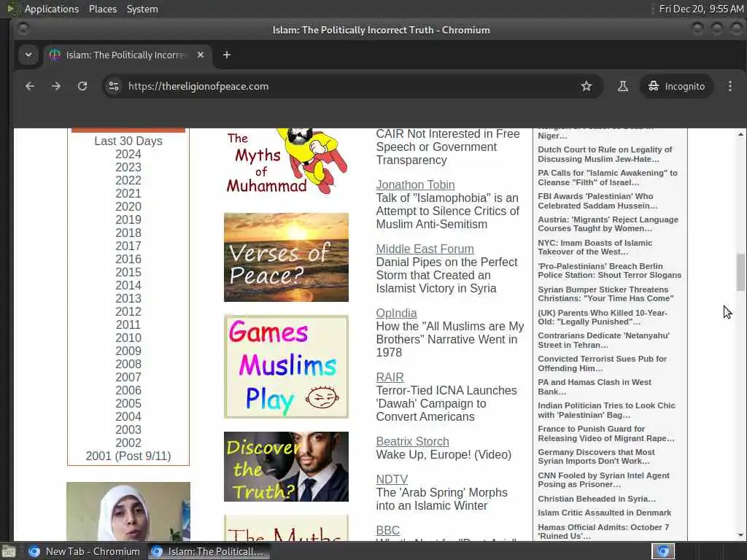Open the Games Muslims Play image
Image resolution: width=747 pixels, height=560 pixels.
tap(286, 366)
